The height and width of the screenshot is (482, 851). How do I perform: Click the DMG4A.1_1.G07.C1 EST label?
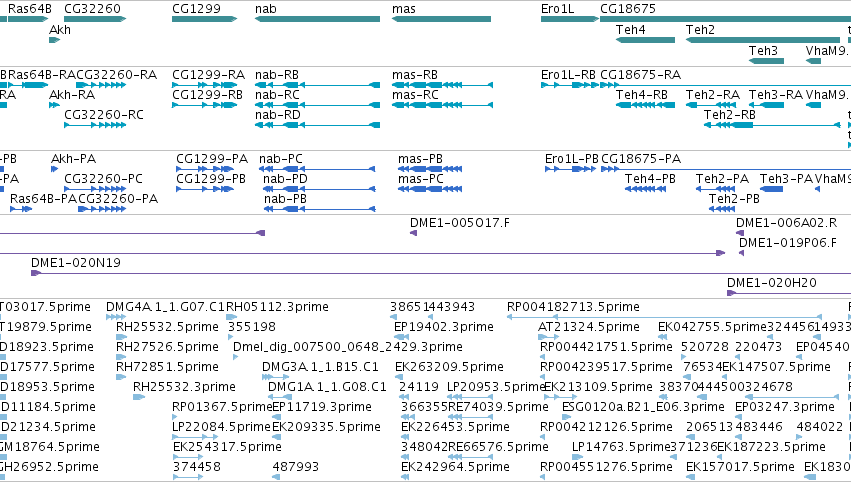click(x=165, y=307)
